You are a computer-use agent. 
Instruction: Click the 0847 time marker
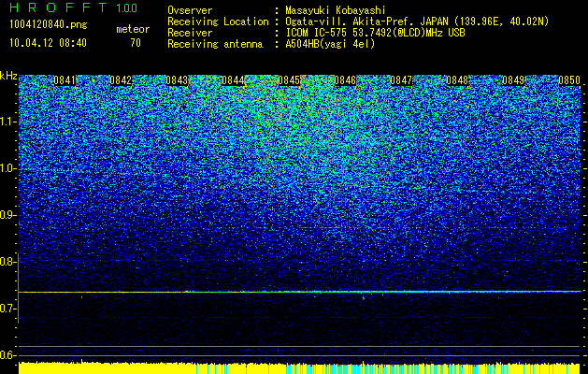[401, 80]
